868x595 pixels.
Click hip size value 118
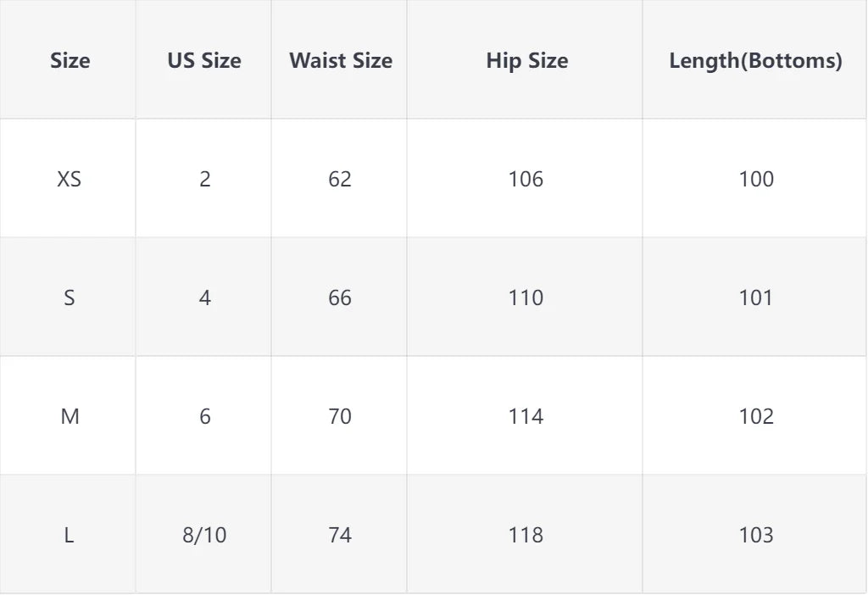click(x=526, y=535)
